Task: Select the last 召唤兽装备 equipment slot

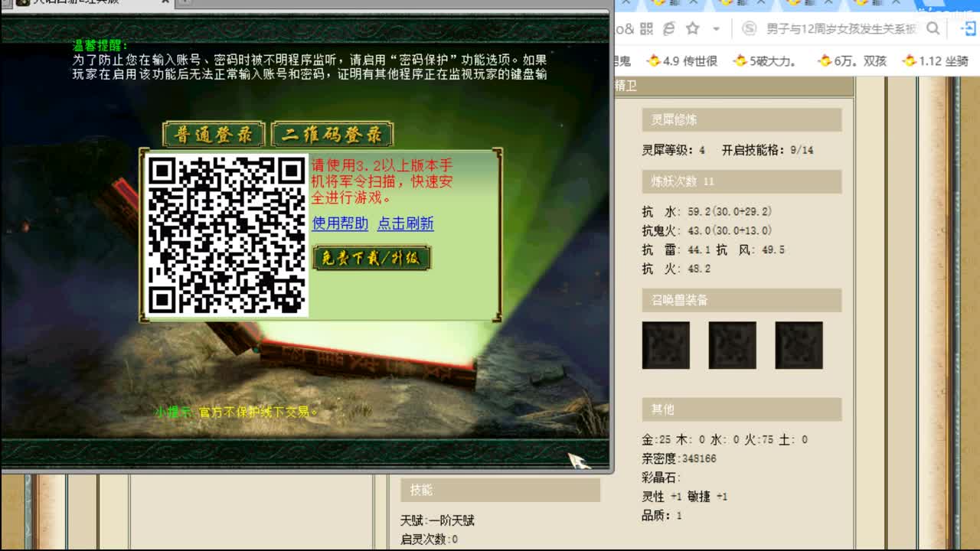Action: [799, 345]
